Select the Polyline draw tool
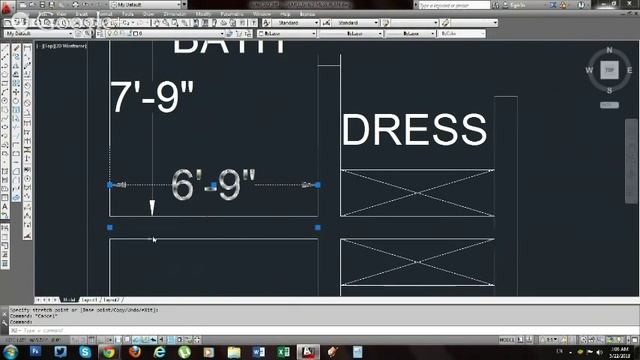The height and width of the screenshot is (360, 640). pyautogui.click(x=5, y=67)
